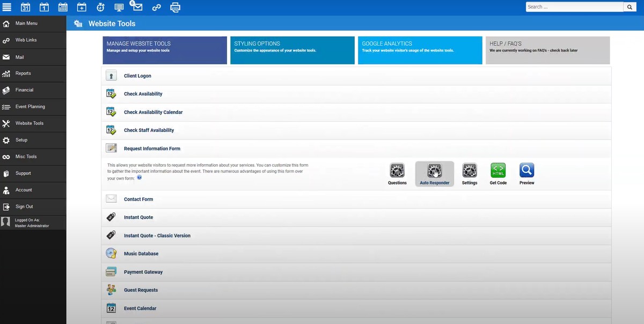Expand the Contact Form row
This screenshot has width=644, height=324.
click(x=138, y=198)
